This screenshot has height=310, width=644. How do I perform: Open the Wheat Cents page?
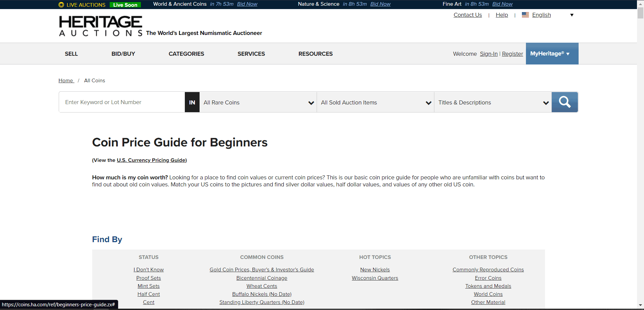(262, 286)
